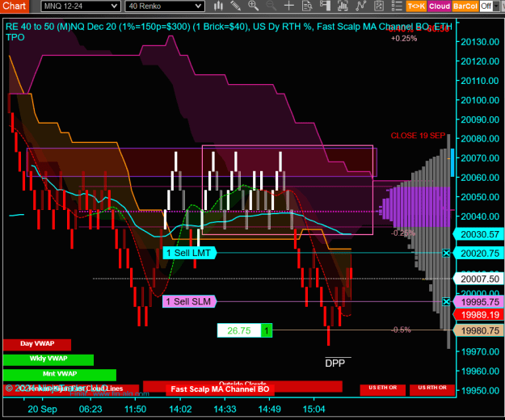505x420 pixels.
Task: Click the 20007.50 white price marker
Action: [x=479, y=279]
